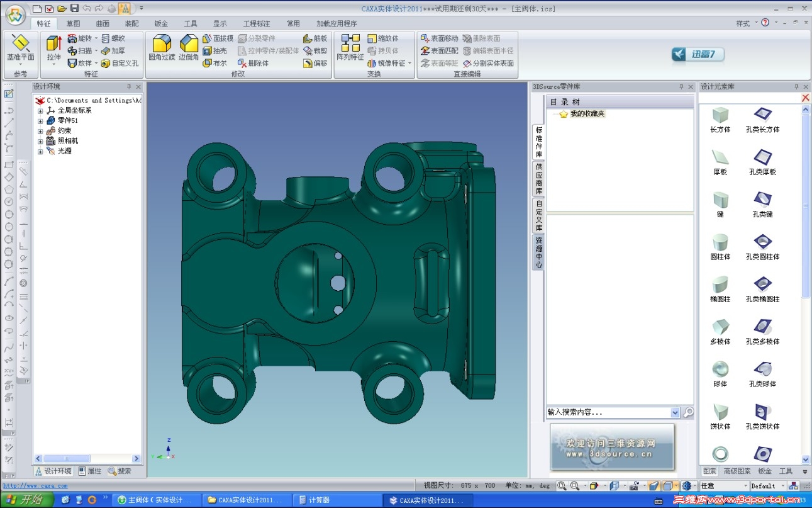Apply the 圆角过渡 fillet tool
Image resolution: width=812 pixels, height=508 pixels.
[x=162, y=48]
